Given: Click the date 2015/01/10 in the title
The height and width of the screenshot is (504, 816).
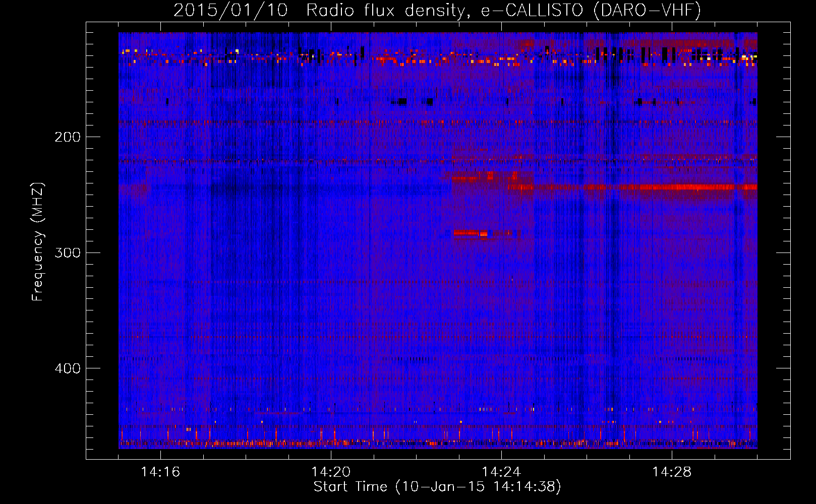Looking at the screenshot, I should 230,11.
